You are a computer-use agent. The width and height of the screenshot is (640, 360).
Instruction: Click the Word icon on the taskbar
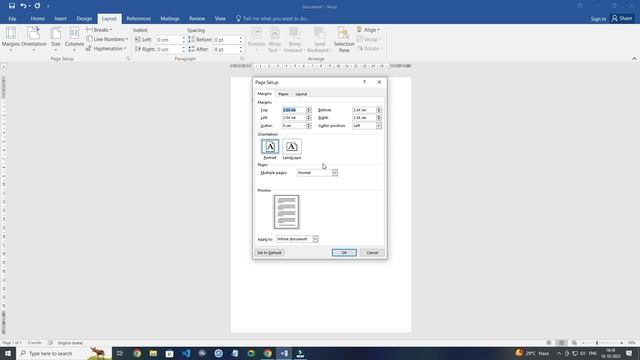284,353
